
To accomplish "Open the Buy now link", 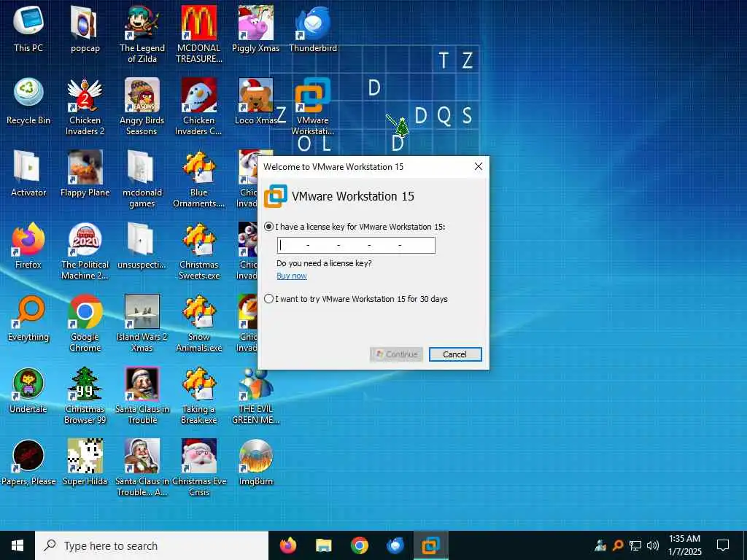I will (292, 276).
